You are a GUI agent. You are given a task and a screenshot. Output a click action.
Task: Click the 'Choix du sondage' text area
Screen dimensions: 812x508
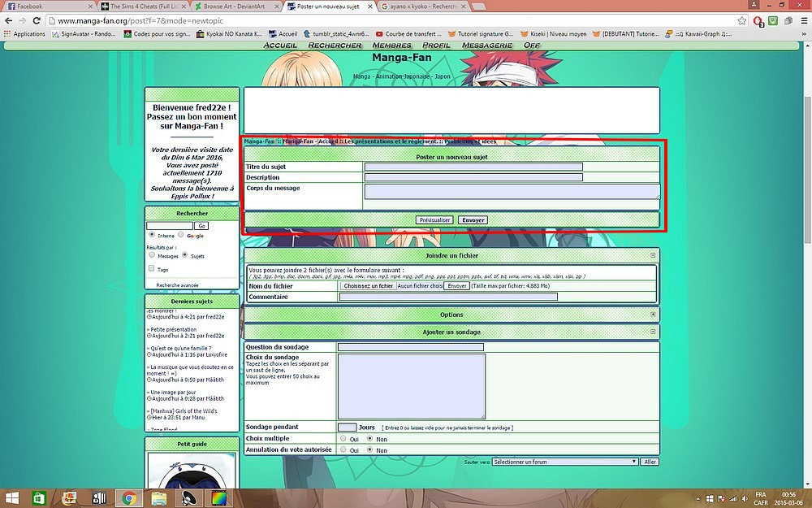pyautogui.click(x=412, y=386)
